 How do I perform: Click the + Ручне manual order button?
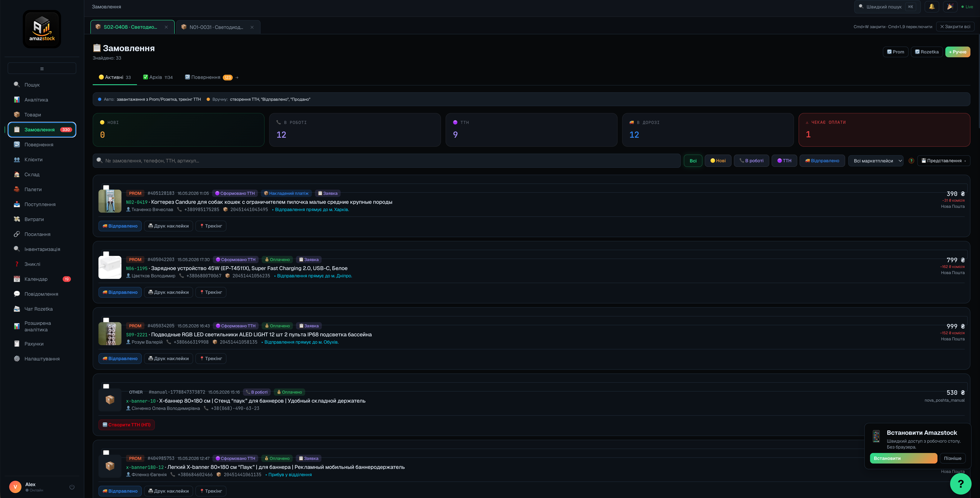click(958, 52)
